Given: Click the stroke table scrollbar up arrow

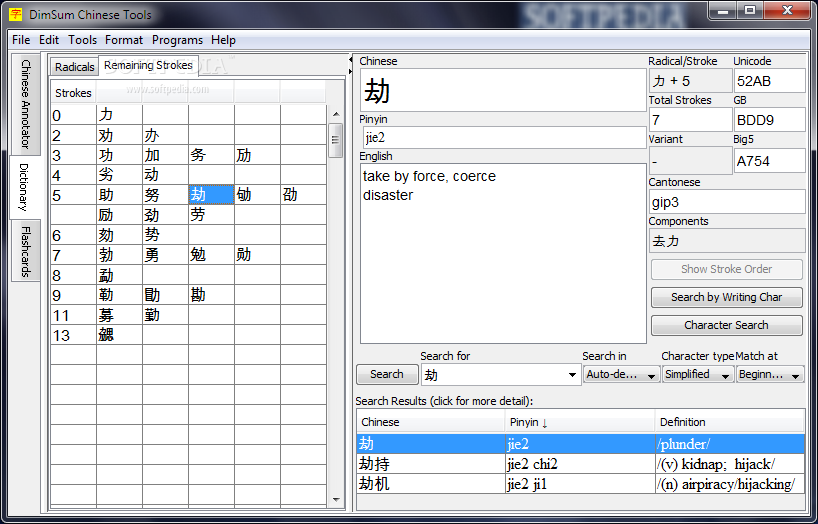Looking at the screenshot, I should coord(336,114).
